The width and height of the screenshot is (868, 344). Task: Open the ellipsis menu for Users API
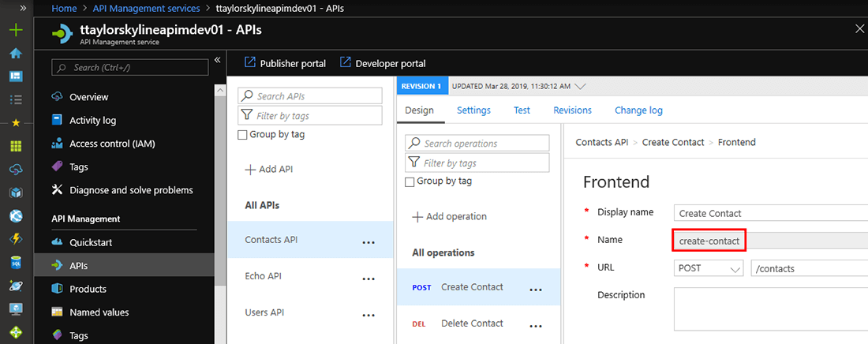(369, 315)
